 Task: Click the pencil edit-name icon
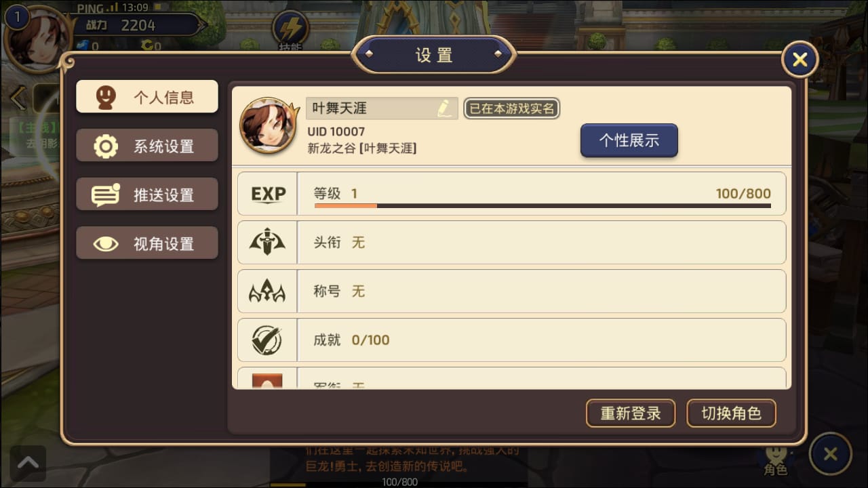coord(444,108)
